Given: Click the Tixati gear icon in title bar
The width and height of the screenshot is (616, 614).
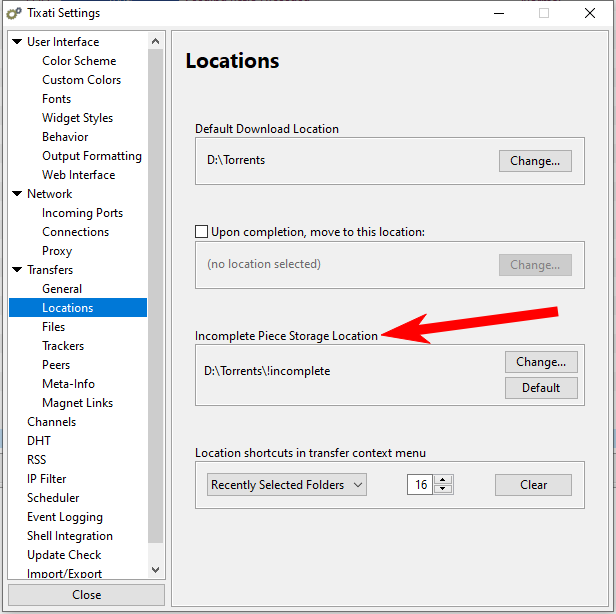Looking at the screenshot, I should (x=14, y=13).
